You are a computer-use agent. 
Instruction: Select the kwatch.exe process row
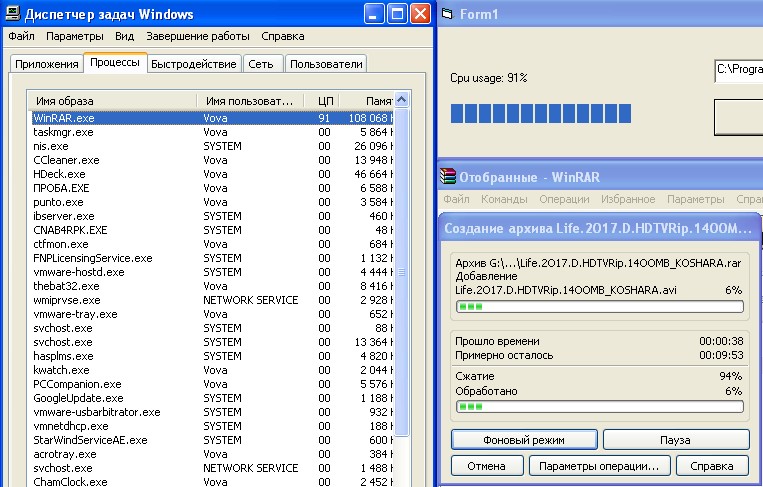[212, 370]
